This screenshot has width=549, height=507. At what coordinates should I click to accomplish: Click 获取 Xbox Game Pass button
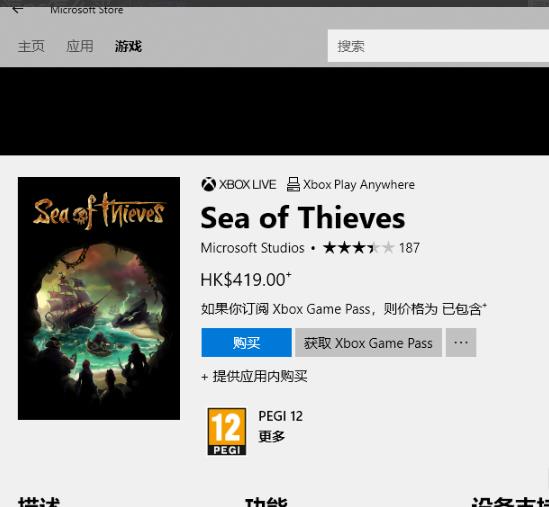tap(368, 342)
